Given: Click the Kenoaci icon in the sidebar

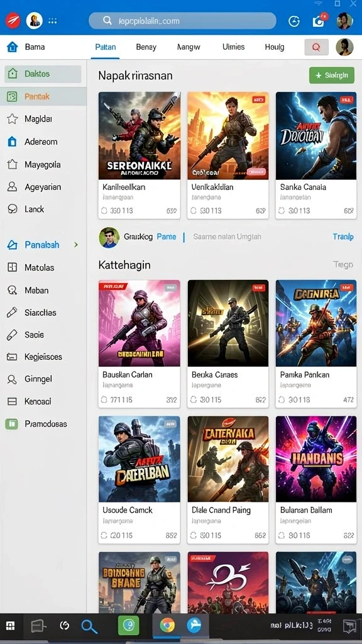Looking at the screenshot, I should point(12,401).
